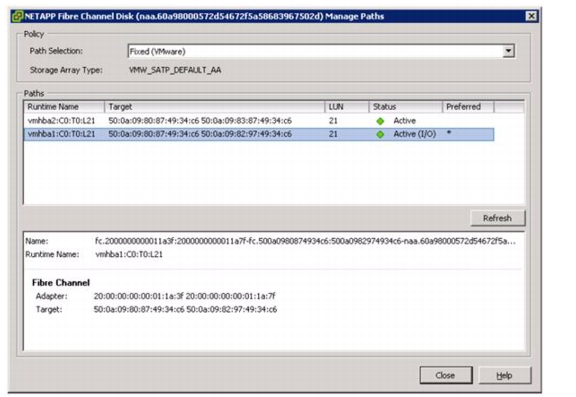Click target 50:0a:09:83:87:49:34:c6 in vmhba2 row
The image size is (576, 397).
coord(246,120)
